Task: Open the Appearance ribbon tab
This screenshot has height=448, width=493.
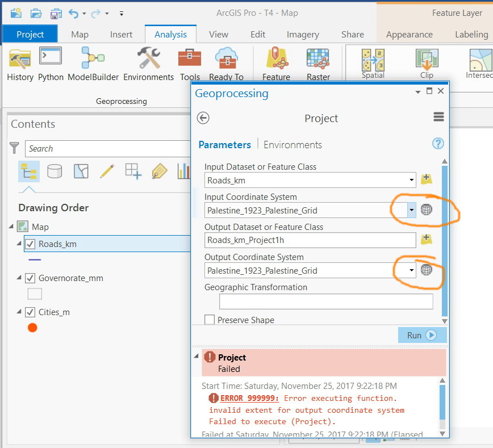Action: pos(410,34)
